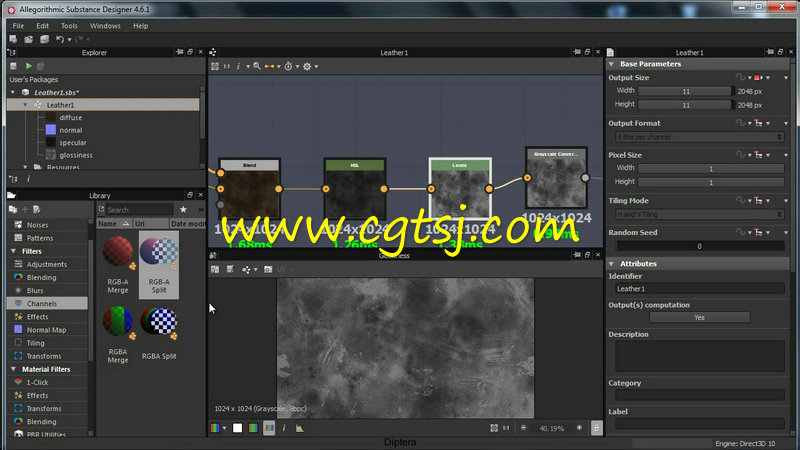Adjust the Pixel Size Width slider

coord(711,168)
